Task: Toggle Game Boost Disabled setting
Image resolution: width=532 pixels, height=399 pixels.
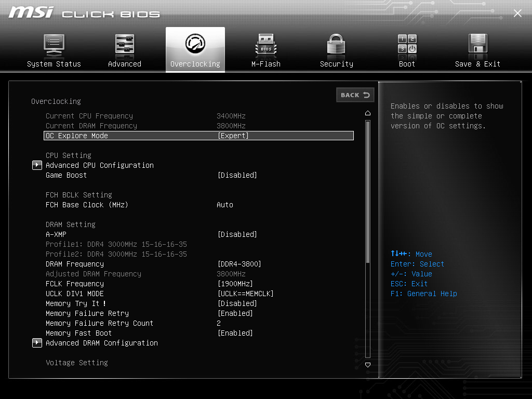Action: (237, 175)
